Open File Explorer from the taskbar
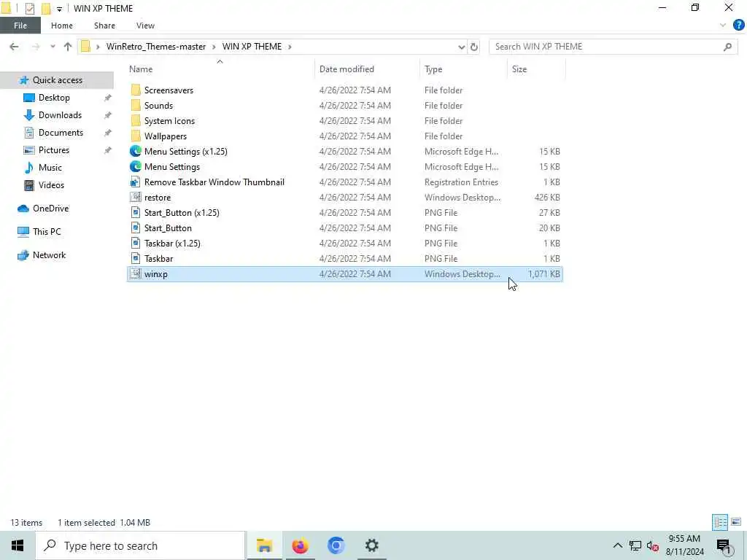Image resolution: width=747 pixels, height=560 pixels. click(x=264, y=545)
